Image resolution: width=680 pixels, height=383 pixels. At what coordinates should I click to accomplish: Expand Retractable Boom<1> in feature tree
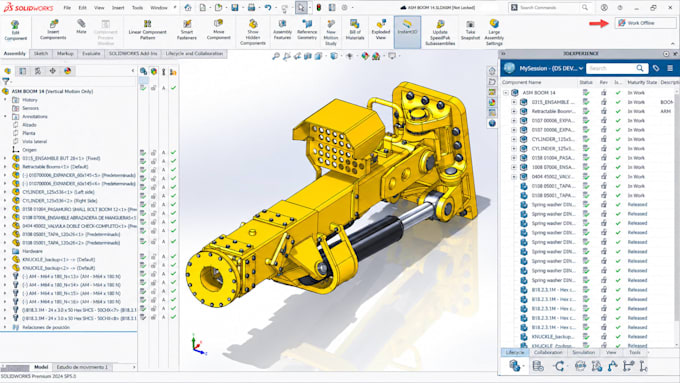[x=5, y=167]
